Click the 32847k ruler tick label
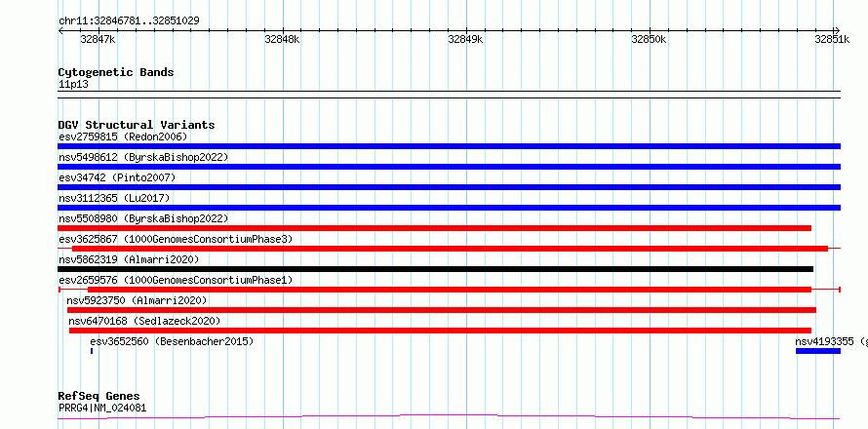The width and height of the screenshot is (868, 429). pos(98,39)
